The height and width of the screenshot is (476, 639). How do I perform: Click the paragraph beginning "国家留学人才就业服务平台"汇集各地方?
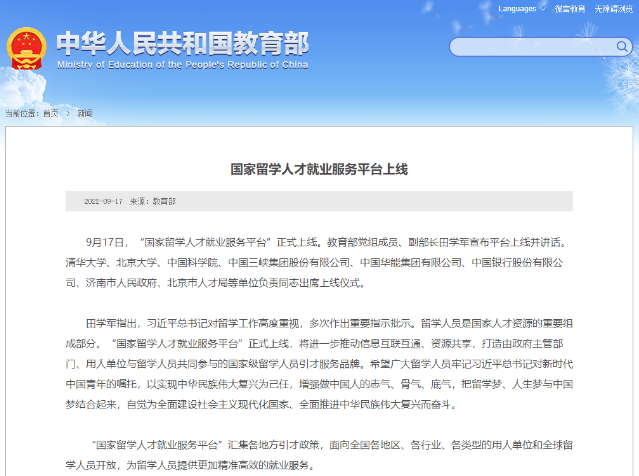pyautogui.click(x=319, y=455)
